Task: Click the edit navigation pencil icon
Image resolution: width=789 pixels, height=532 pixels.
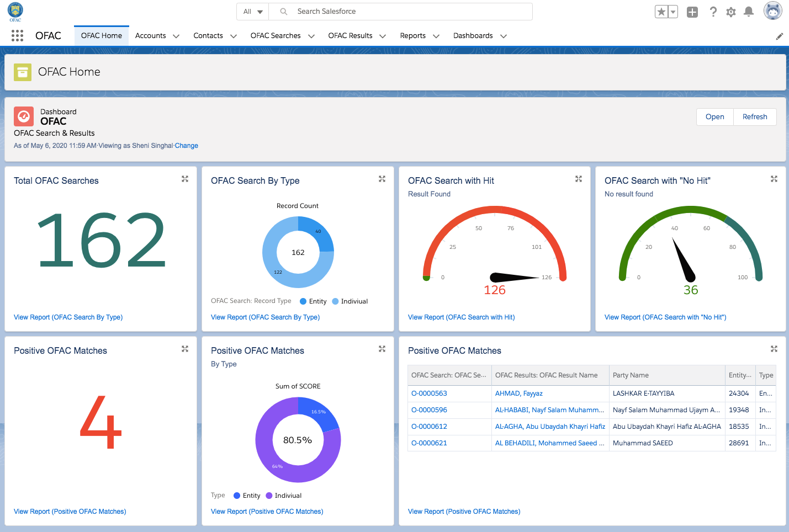Action: coord(779,36)
